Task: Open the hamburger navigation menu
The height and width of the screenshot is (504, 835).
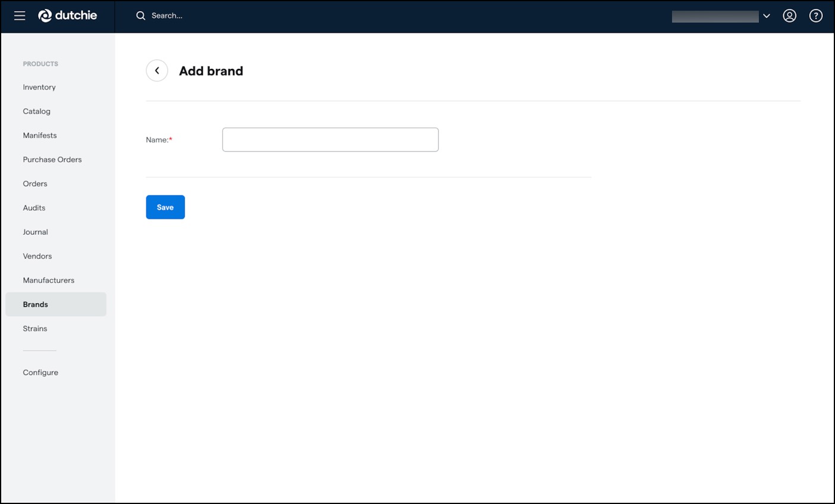Action: pyautogui.click(x=20, y=16)
